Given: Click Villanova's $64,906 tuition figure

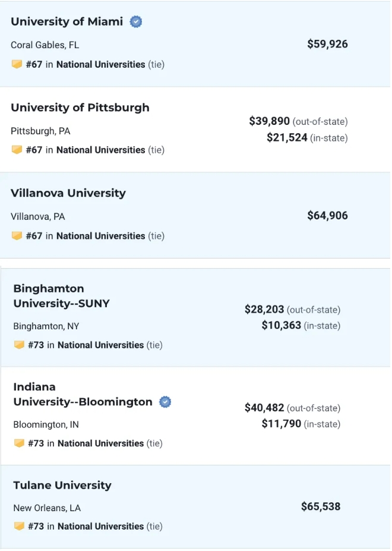Looking at the screenshot, I should [x=327, y=216].
